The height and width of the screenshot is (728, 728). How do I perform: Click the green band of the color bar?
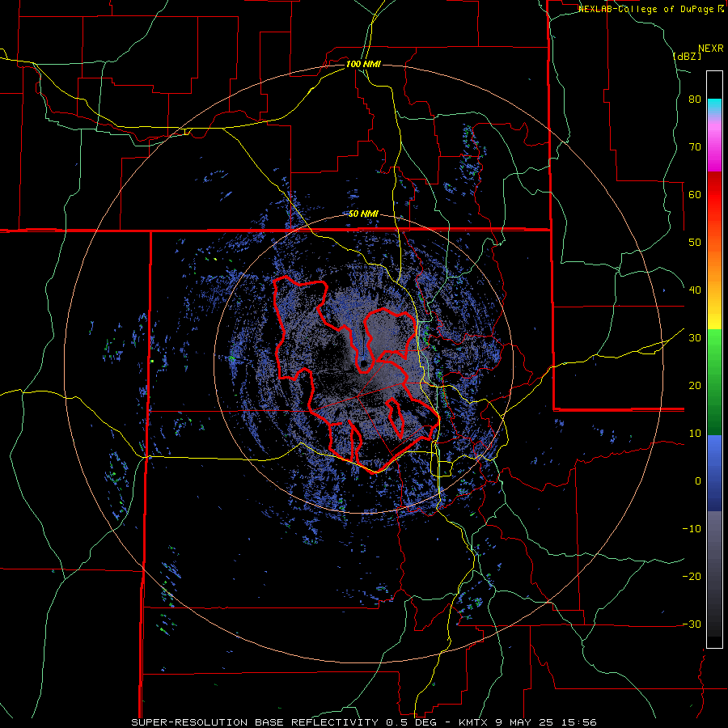pyautogui.click(x=714, y=382)
